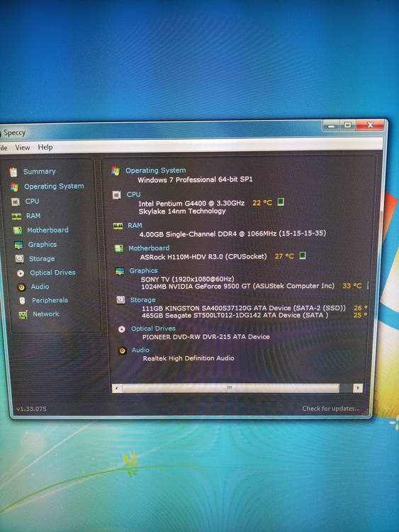Click the version label 'v1.33.075'
The width and height of the screenshot is (399, 532).
(31, 409)
